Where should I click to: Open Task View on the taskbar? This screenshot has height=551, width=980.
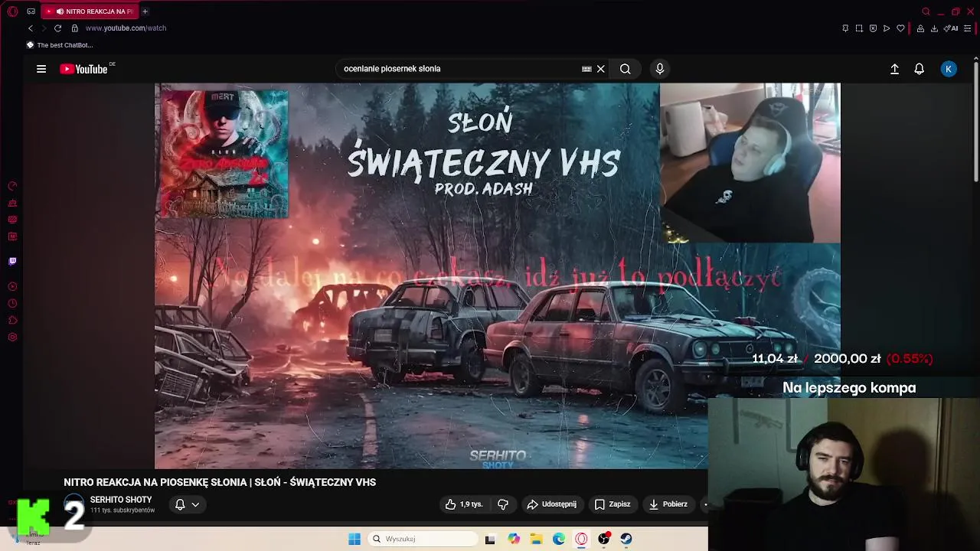coord(490,539)
